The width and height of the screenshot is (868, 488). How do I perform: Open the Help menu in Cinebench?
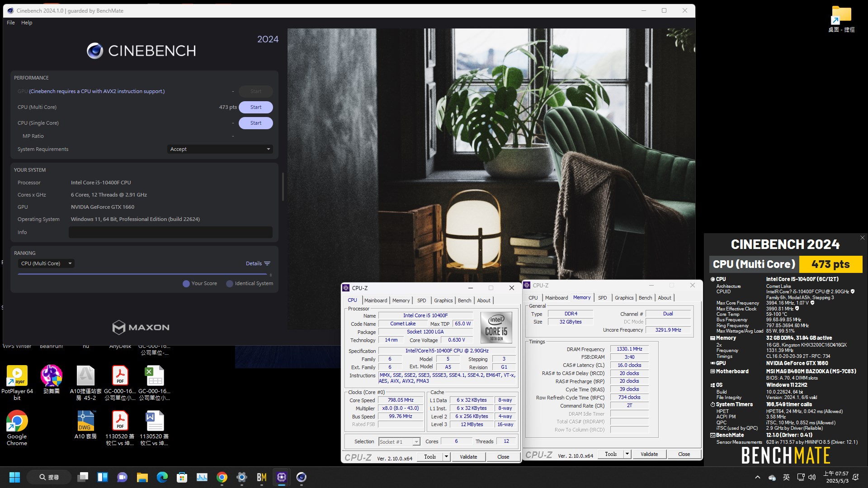click(27, 23)
